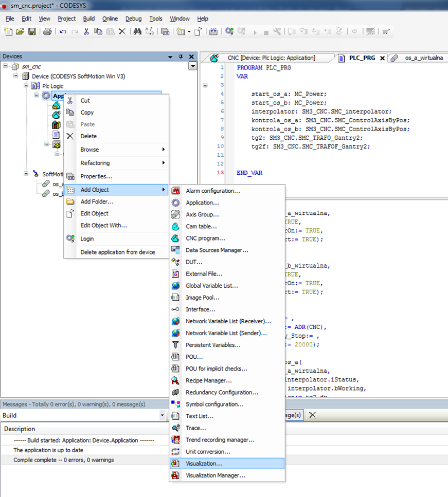Select Delete application from device
This screenshot has height=497, width=448.
[x=116, y=252]
